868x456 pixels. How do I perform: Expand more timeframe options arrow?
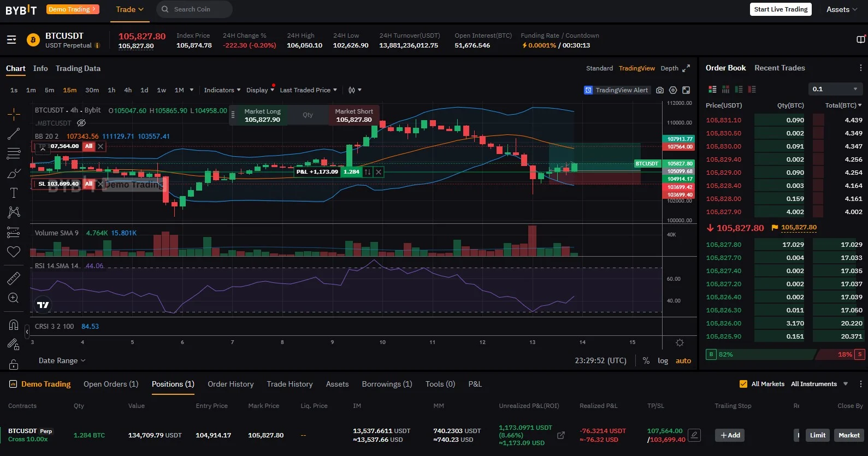point(192,90)
